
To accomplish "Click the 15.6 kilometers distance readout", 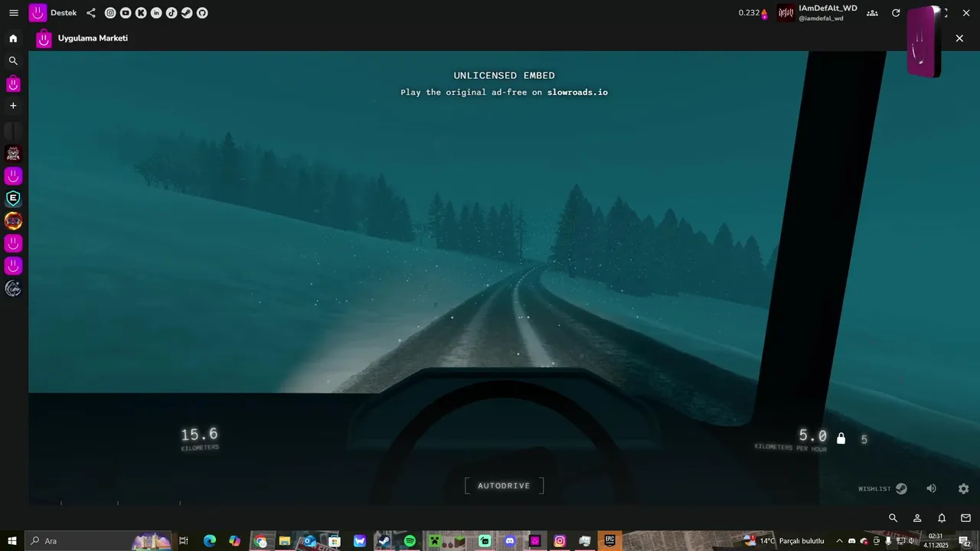I will [199, 438].
